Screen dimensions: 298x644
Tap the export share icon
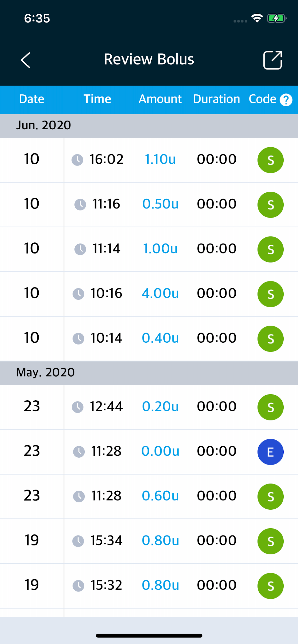273,60
